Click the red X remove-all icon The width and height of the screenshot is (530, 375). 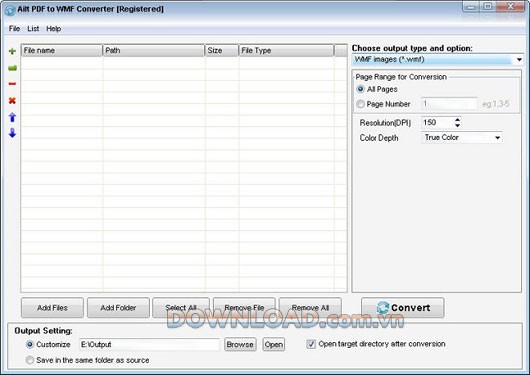pos(12,100)
